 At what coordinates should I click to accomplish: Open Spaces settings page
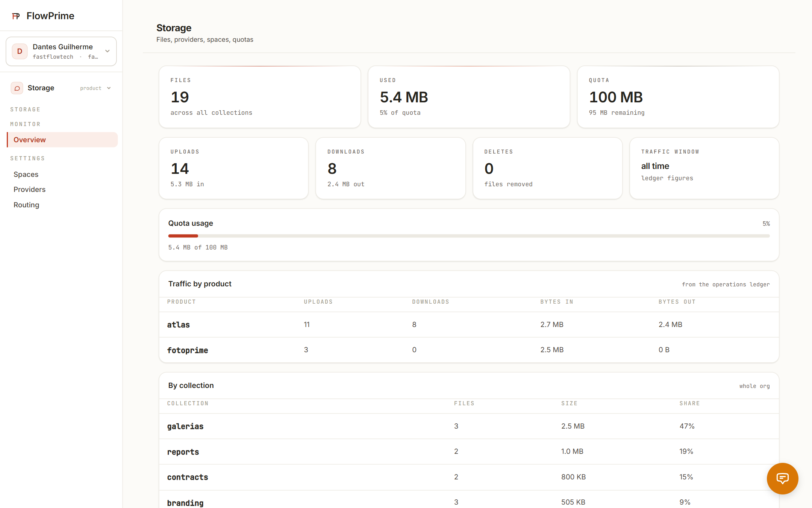click(x=26, y=174)
